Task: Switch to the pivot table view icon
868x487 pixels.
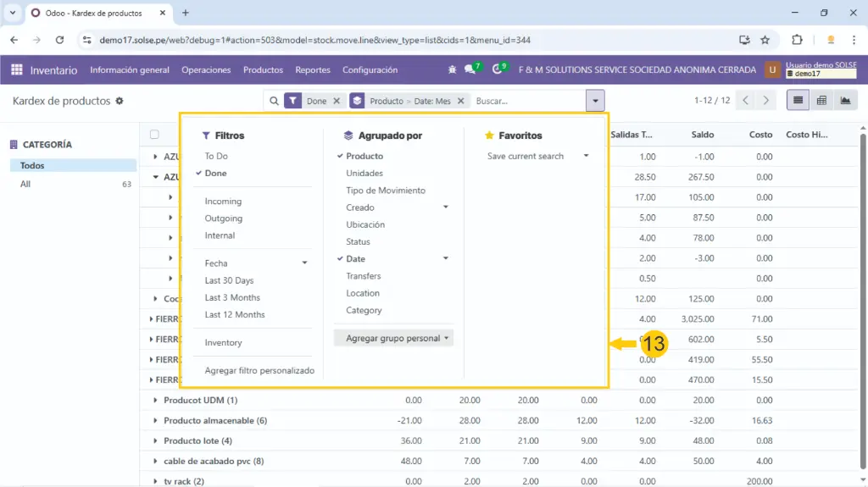Action: pyautogui.click(x=821, y=101)
